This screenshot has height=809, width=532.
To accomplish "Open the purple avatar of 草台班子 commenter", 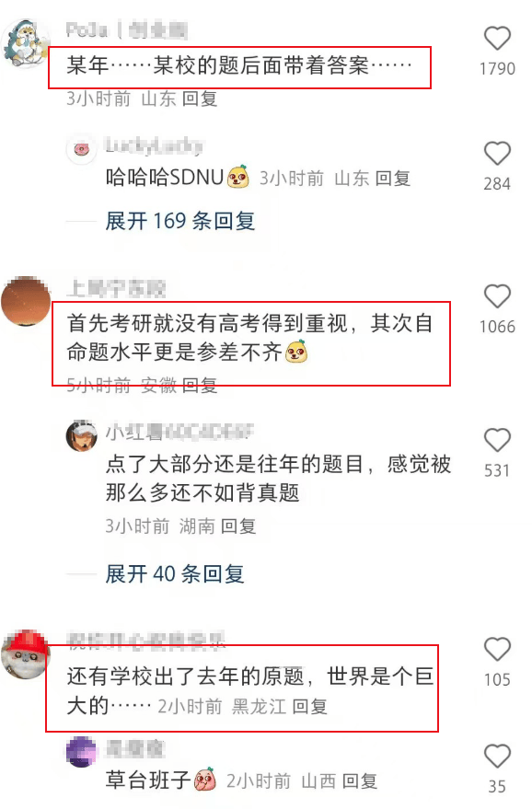I will tap(82, 752).
